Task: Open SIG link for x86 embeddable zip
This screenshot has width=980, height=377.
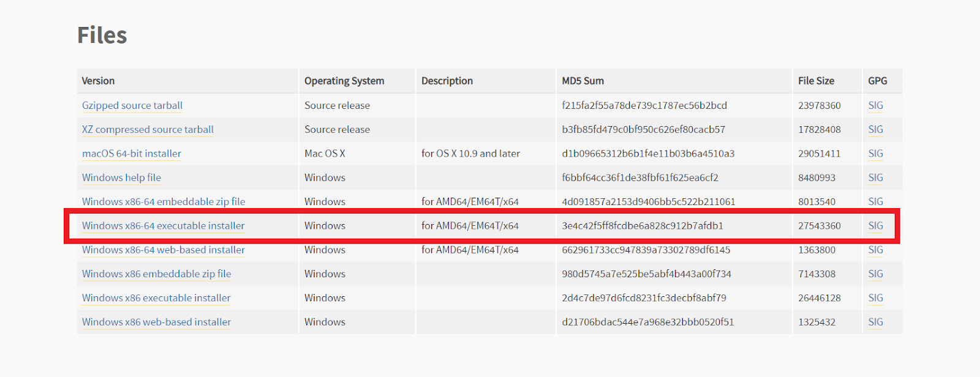Action: [x=875, y=274]
